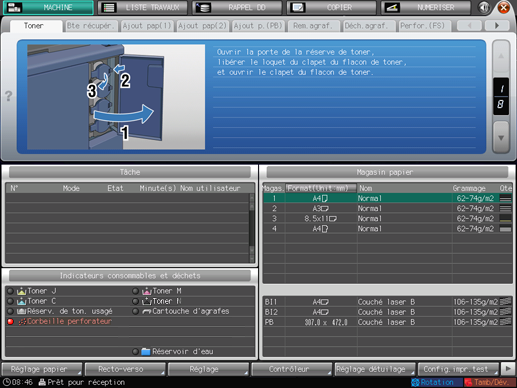The width and height of the screenshot is (517, 388).
Task: Show the Ajout pap(1) instructions tab
Action: 147,26
